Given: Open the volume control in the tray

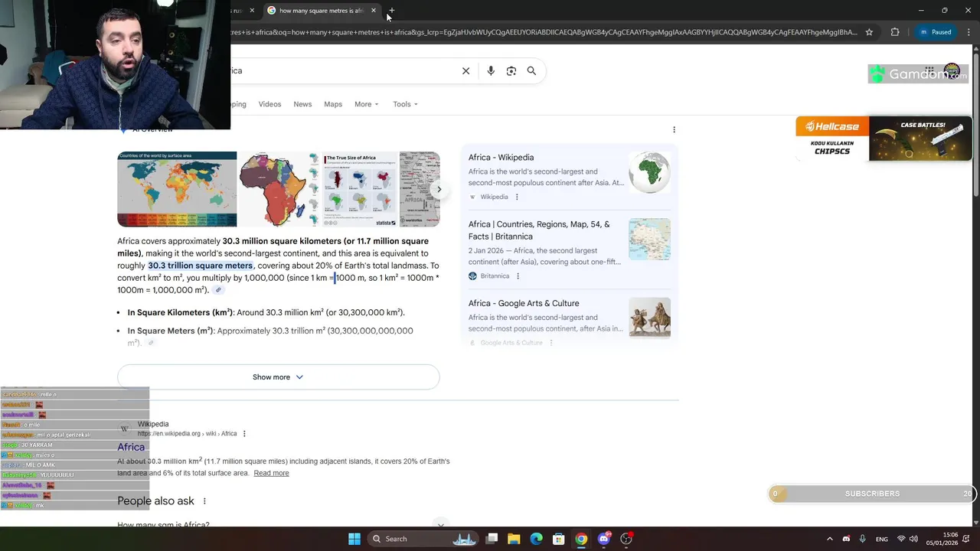Looking at the screenshot, I should tap(913, 539).
